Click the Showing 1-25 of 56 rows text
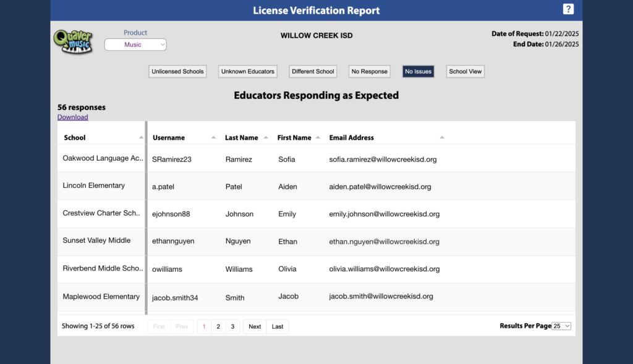This screenshot has height=364, width=633. [x=98, y=326]
